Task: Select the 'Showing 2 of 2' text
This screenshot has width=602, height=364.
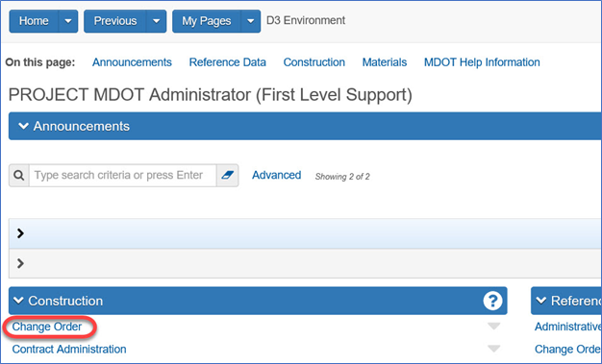Action: tap(342, 177)
